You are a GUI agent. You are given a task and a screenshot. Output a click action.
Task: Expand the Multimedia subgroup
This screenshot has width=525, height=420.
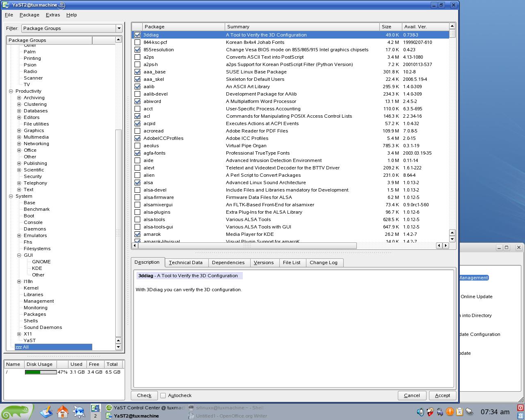[19, 137]
